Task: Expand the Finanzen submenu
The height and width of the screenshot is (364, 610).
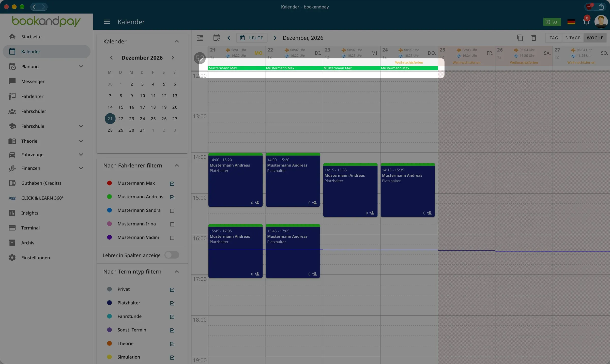Action: pos(81,168)
